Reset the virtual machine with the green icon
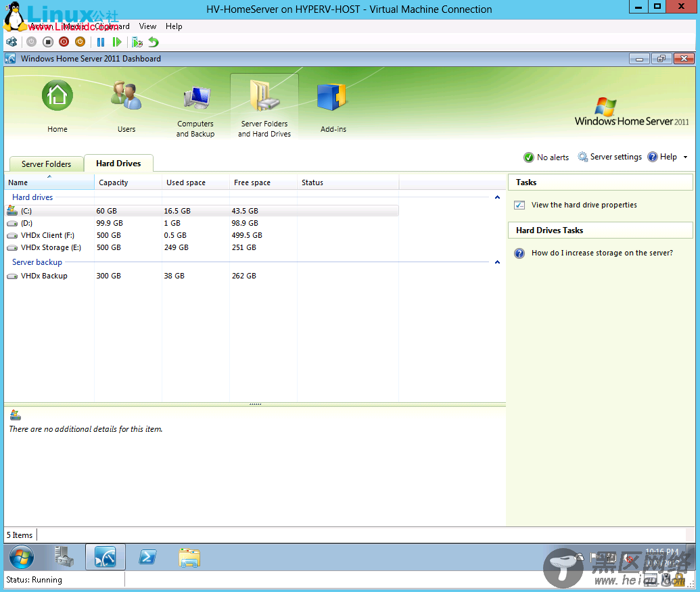This screenshot has height=592, width=700. coord(117,42)
